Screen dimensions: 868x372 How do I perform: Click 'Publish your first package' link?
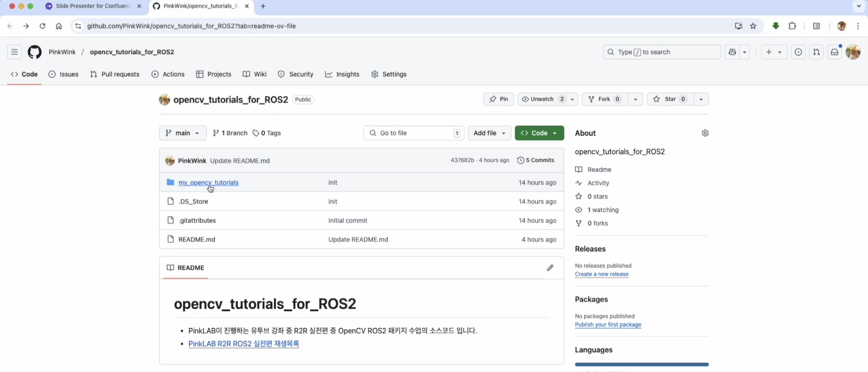pos(608,325)
